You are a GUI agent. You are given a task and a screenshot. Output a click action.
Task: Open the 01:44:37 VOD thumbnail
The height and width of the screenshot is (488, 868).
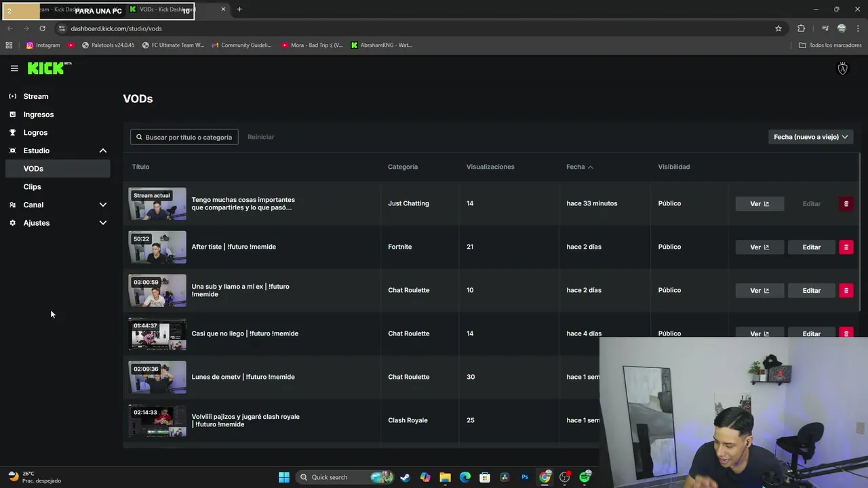click(x=157, y=334)
